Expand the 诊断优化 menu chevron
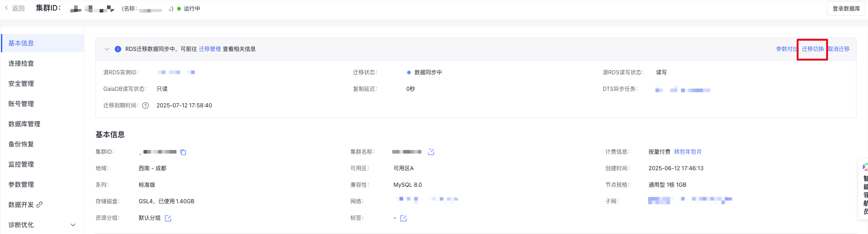The width and height of the screenshot is (868, 234). pos(73,225)
